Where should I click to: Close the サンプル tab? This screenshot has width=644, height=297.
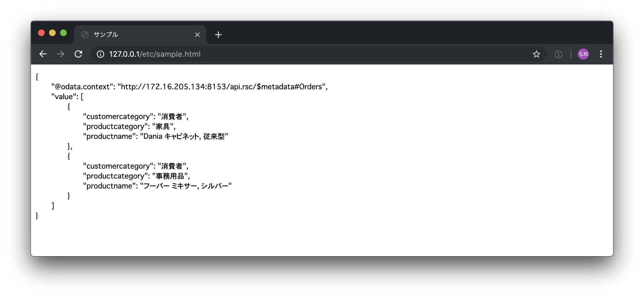click(x=197, y=34)
